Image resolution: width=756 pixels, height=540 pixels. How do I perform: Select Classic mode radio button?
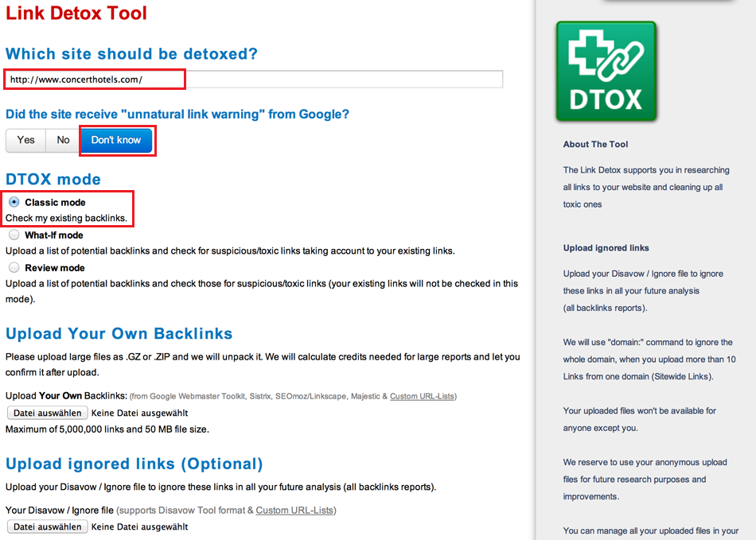coord(14,202)
